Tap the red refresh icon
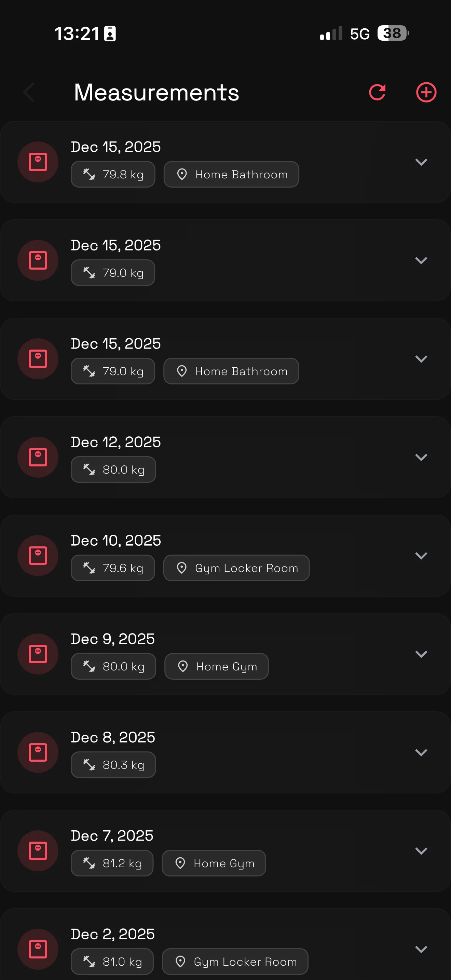Viewport: 451px width, 980px height. [x=377, y=93]
